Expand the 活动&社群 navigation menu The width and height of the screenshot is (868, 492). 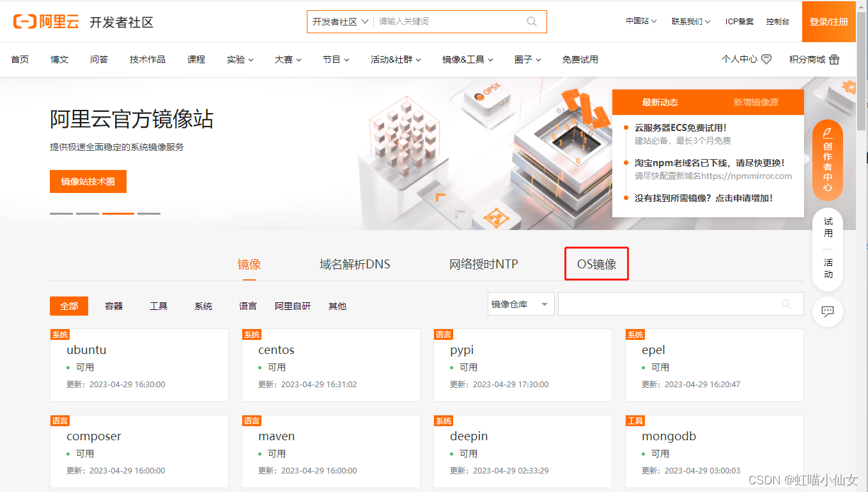[396, 59]
